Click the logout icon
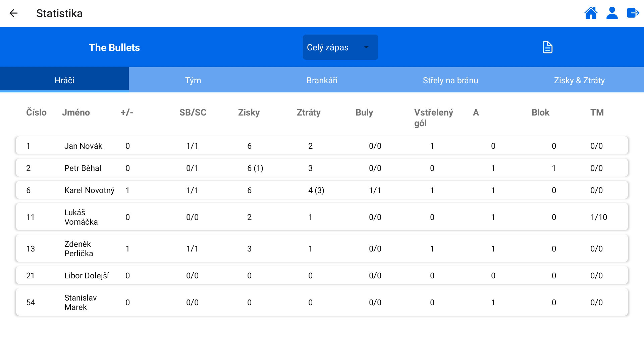Image resolution: width=644 pixels, height=364 pixels. (633, 13)
